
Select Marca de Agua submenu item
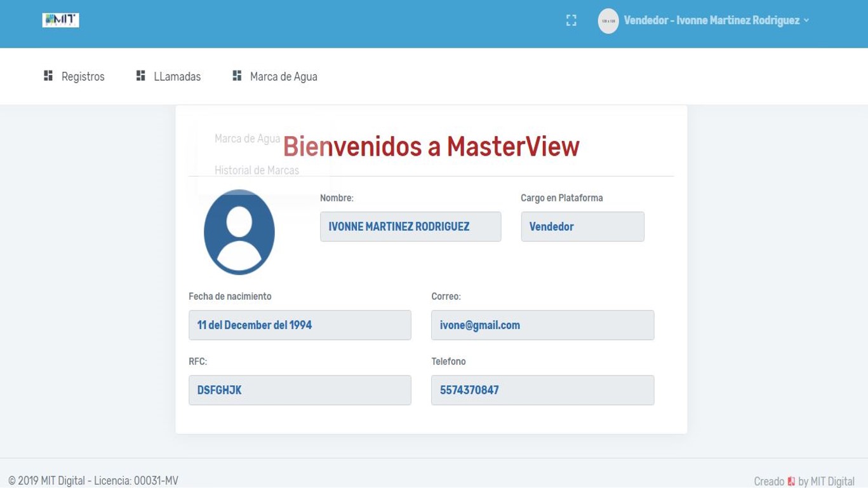coord(247,139)
